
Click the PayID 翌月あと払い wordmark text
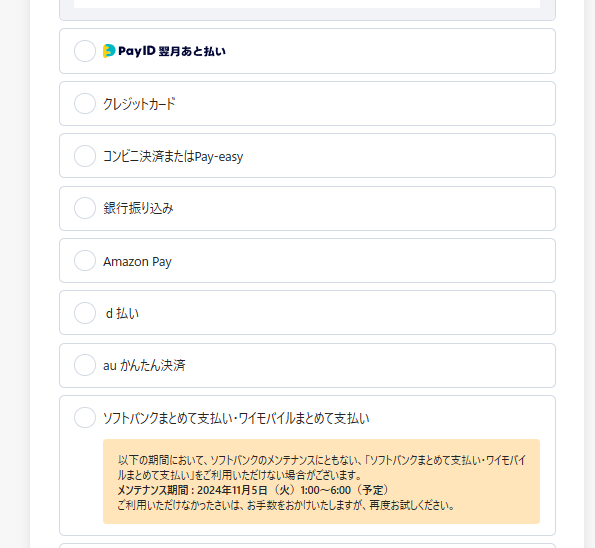[x=172, y=51]
